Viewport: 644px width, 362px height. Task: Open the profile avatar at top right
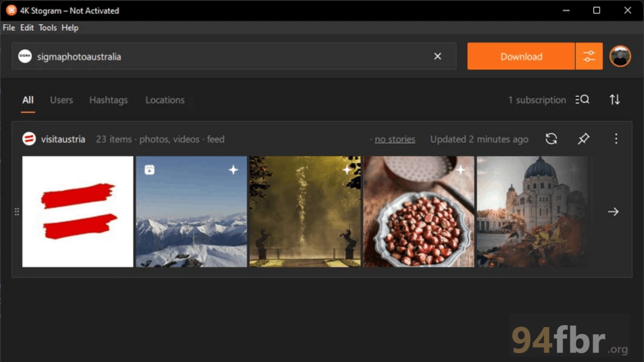[x=620, y=56]
